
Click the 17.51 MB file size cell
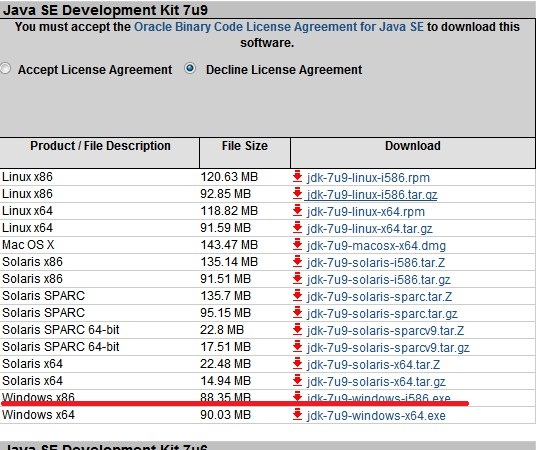[225, 346]
